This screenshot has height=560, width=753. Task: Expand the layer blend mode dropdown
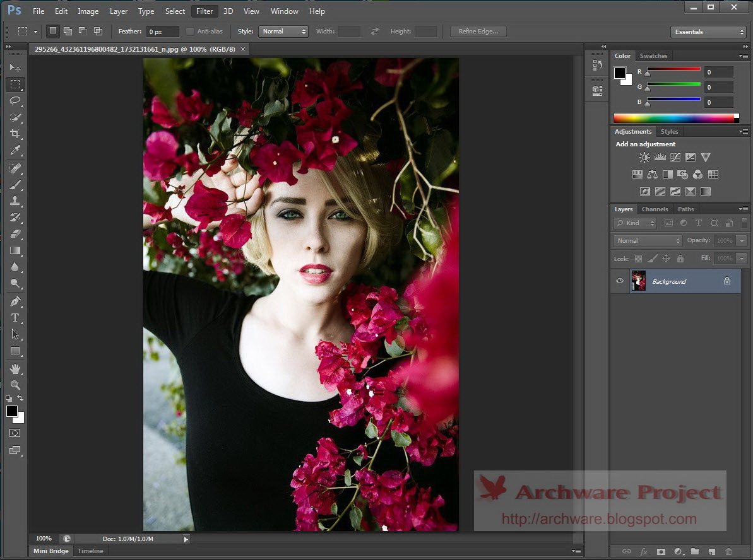[x=648, y=241]
